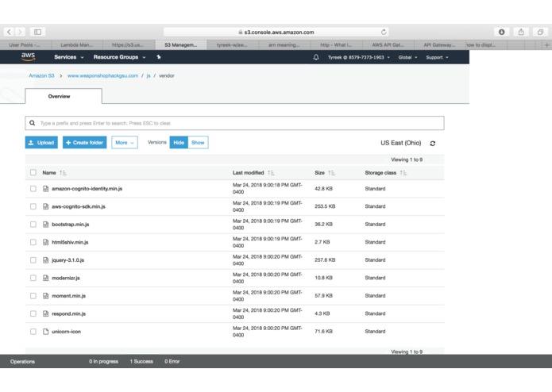Toggle Safari sidebar icon

click(37, 32)
